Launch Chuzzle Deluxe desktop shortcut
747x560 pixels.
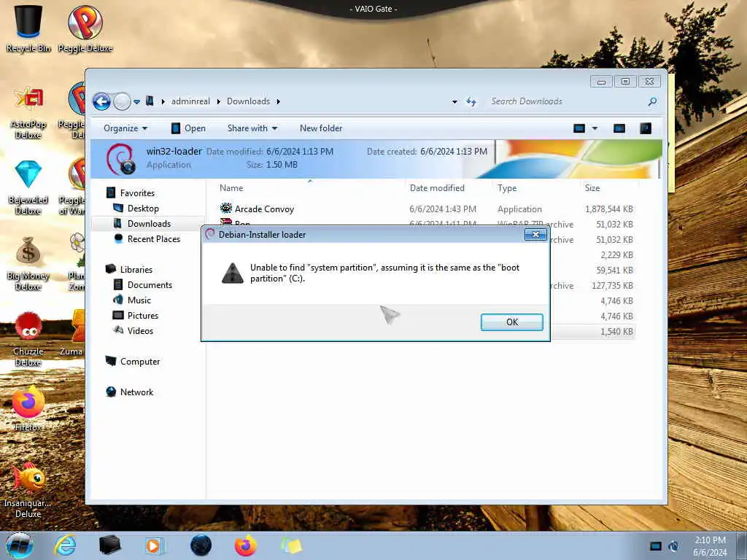pyautogui.click(x=28, y=338)
